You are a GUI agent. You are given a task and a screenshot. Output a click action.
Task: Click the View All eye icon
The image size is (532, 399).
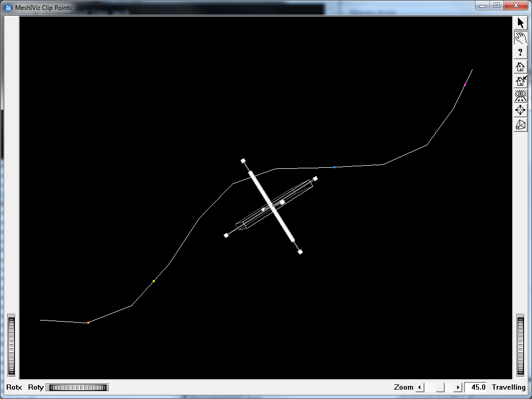coord(521,96)
